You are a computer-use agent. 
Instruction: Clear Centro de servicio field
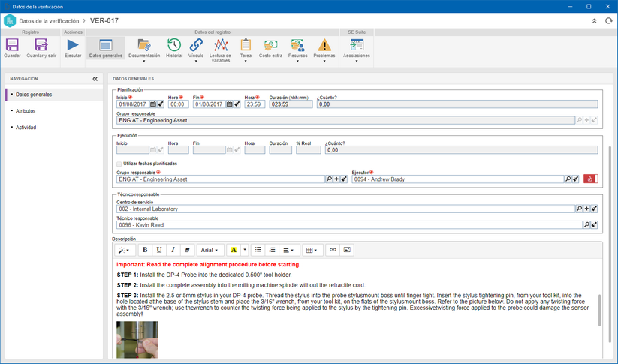[x=594, y=209]
